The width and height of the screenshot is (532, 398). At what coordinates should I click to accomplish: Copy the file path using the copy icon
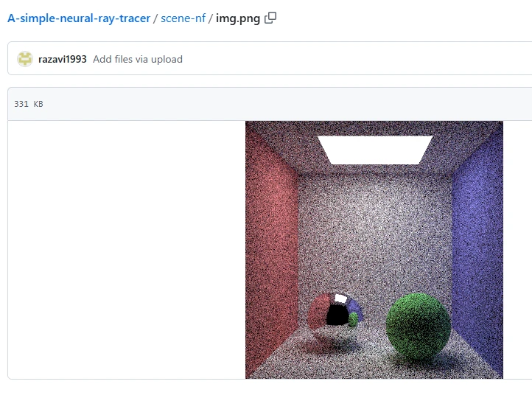[270, 18]
